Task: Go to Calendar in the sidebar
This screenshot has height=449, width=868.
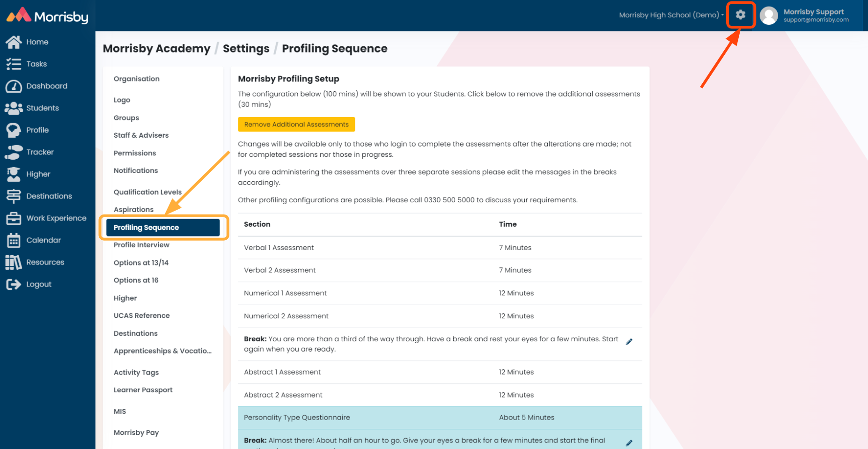Action: 44,240
